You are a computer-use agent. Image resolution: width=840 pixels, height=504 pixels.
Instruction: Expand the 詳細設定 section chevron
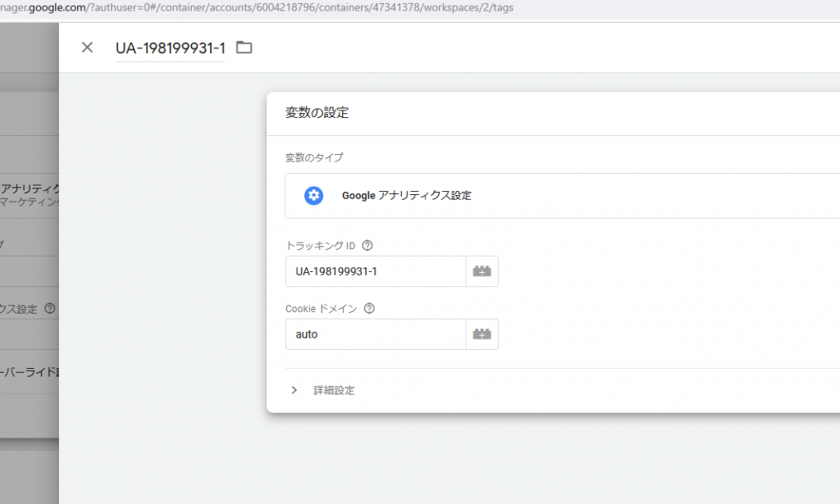(294, 390)
